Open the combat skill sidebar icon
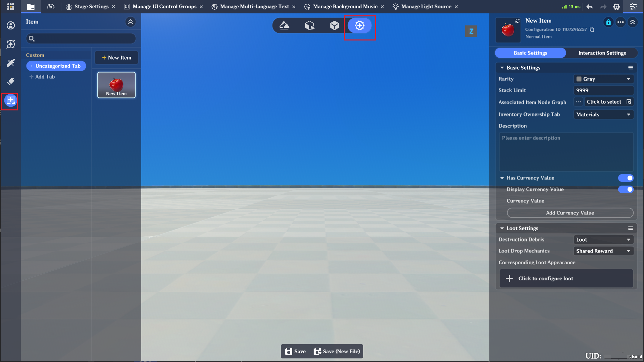The height and width of the screenshot is (362, 644). (11, 63)
